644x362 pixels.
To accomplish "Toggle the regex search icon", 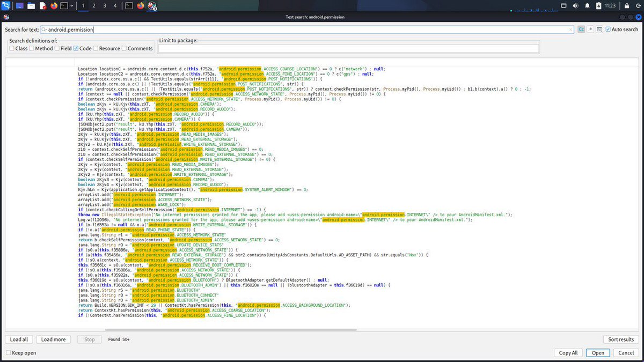I will click(x=590, y=29).
